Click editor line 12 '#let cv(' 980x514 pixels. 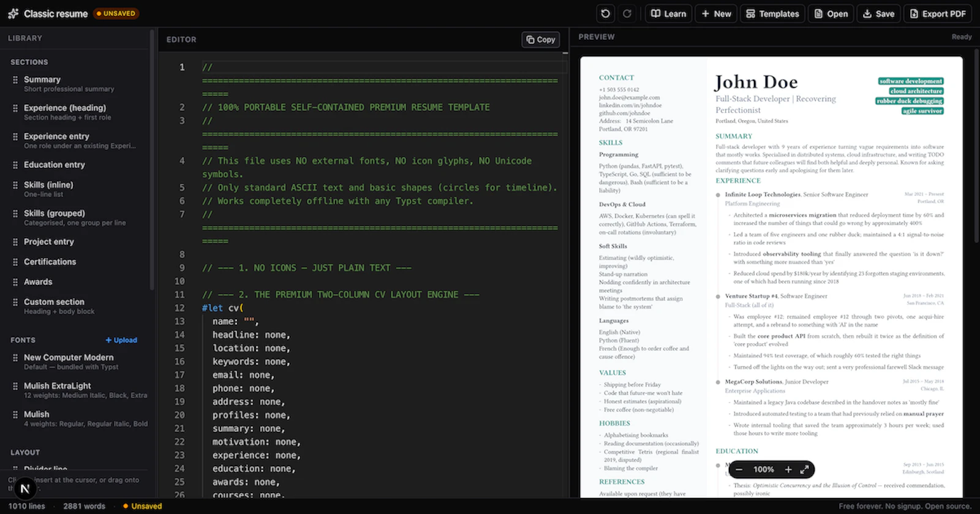(223, 308)
